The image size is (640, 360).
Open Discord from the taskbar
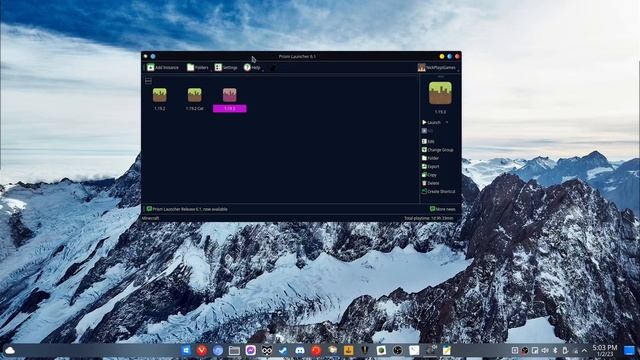pos(300,350)
